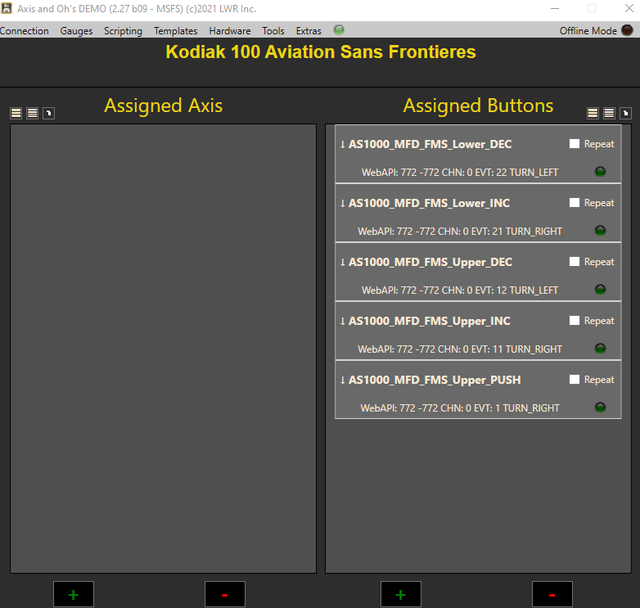Open the Gauges menu
Screen dimensions: 640x608
click(x=76, y=31)
